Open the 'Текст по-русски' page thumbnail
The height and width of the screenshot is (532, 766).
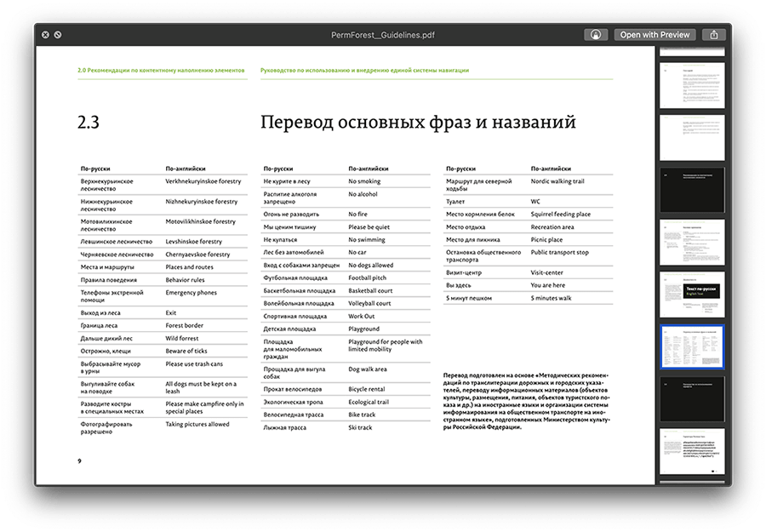pos(692,295)
